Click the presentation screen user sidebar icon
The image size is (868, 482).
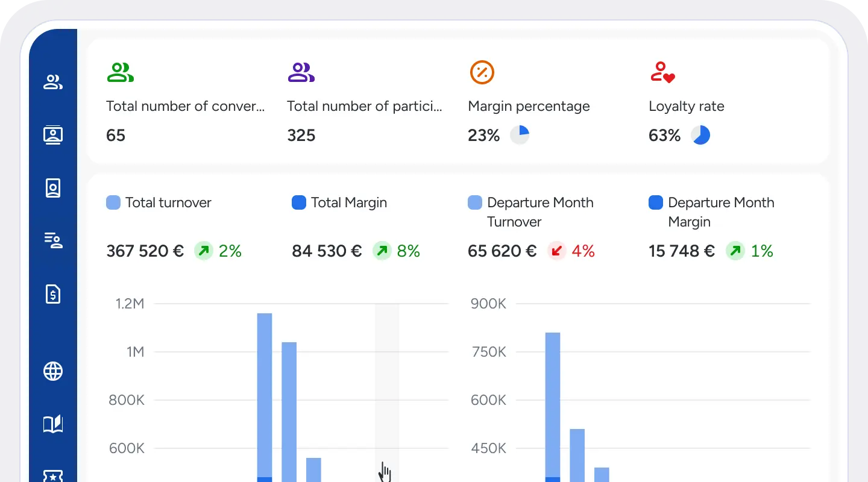(53, 135)
